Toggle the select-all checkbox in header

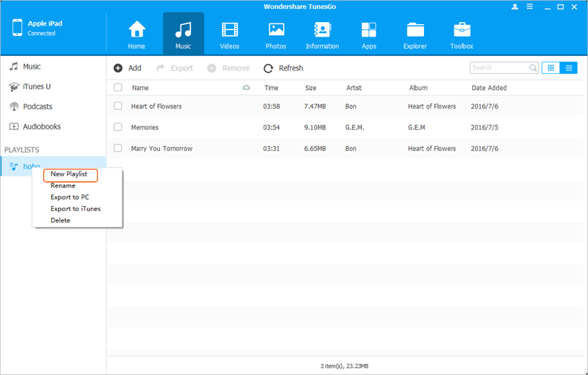click(118, 88)
